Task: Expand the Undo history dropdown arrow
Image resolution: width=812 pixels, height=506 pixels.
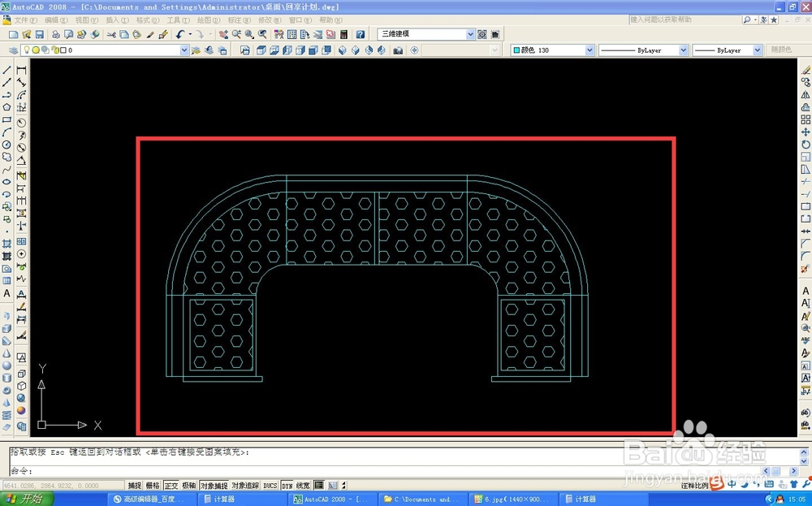Action: click(x=190, y=34)
